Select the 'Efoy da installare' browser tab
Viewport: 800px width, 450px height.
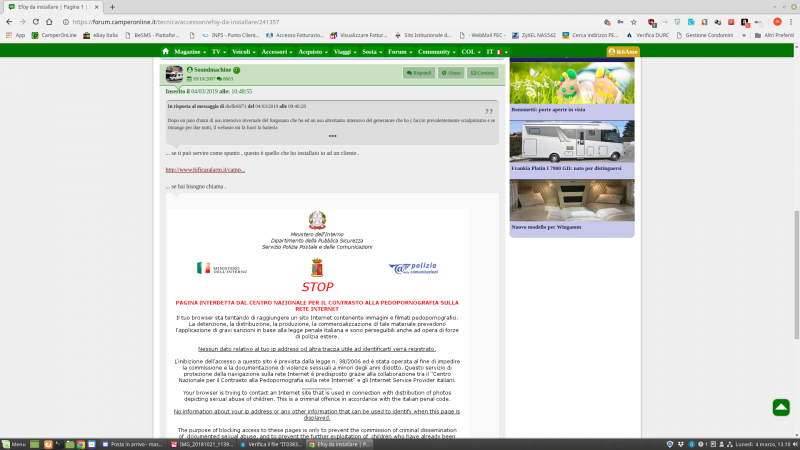[x=51, y=7]
